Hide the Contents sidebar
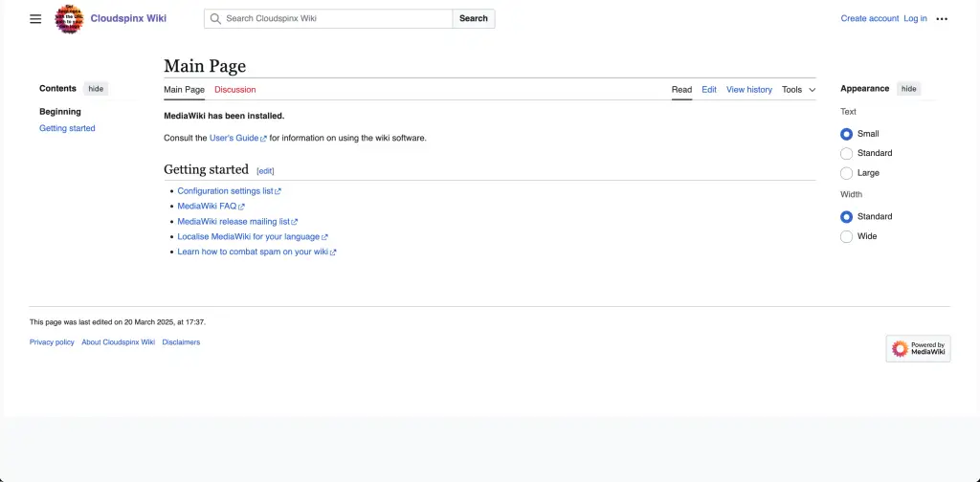 [x=96, y=89]
